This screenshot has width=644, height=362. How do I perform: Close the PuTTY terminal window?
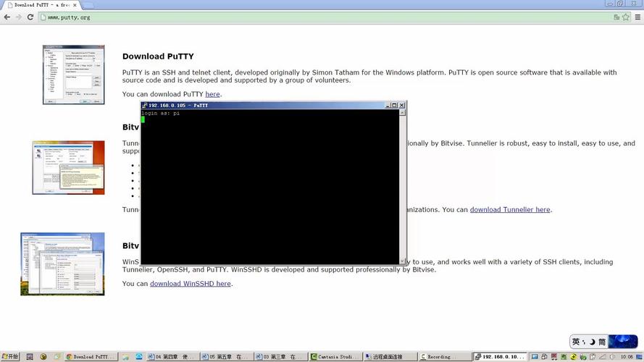[x=401, y=106]
